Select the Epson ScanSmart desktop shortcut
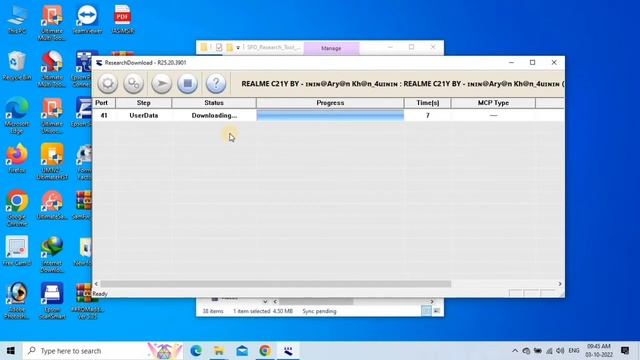 [x=52, y=300]
